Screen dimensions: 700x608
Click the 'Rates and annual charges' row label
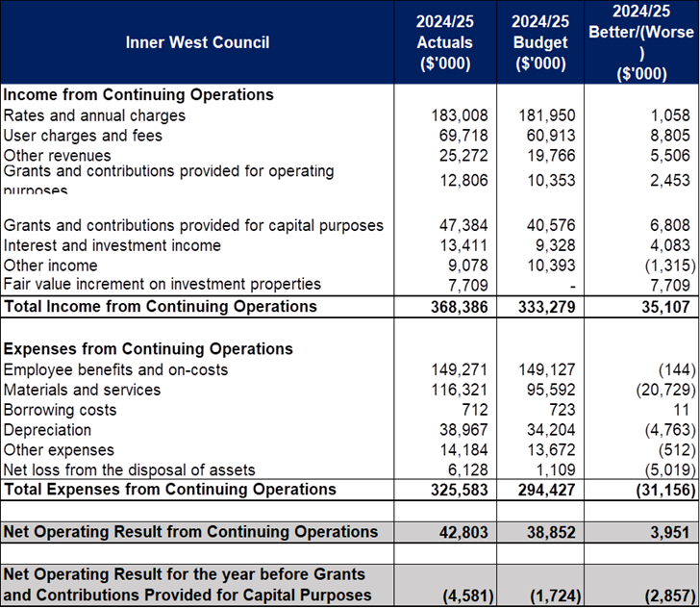pos(94,115)
